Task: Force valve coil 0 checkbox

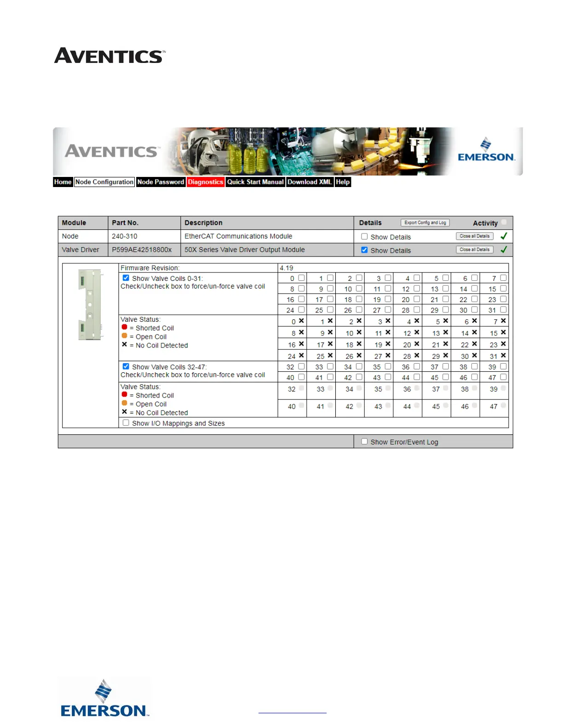Action: (301, 278)
